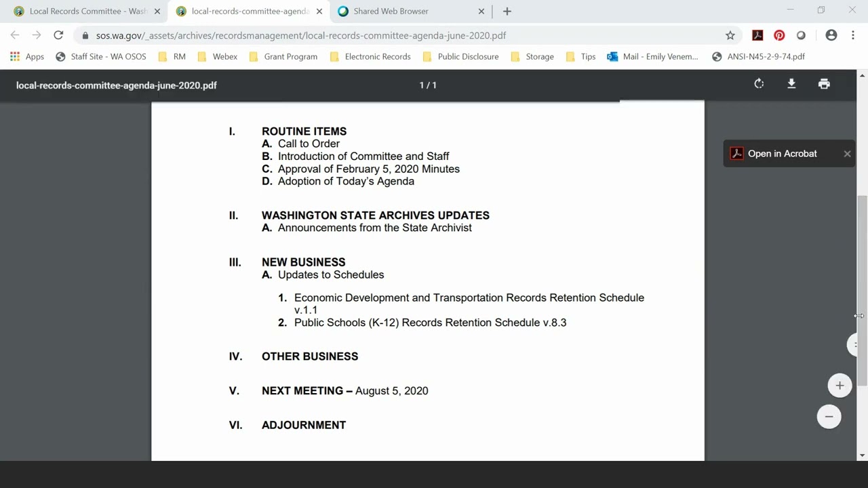This screenshot has height=488, width=868.
Task: Rotate the PDF clockwise
Action: pos(759,84)
